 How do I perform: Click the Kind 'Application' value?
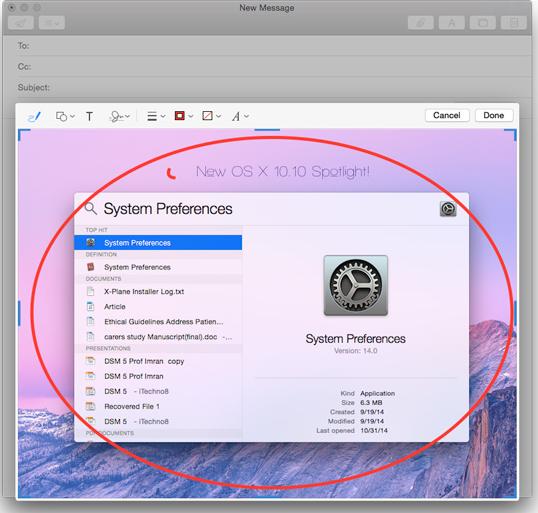(377, 393)
